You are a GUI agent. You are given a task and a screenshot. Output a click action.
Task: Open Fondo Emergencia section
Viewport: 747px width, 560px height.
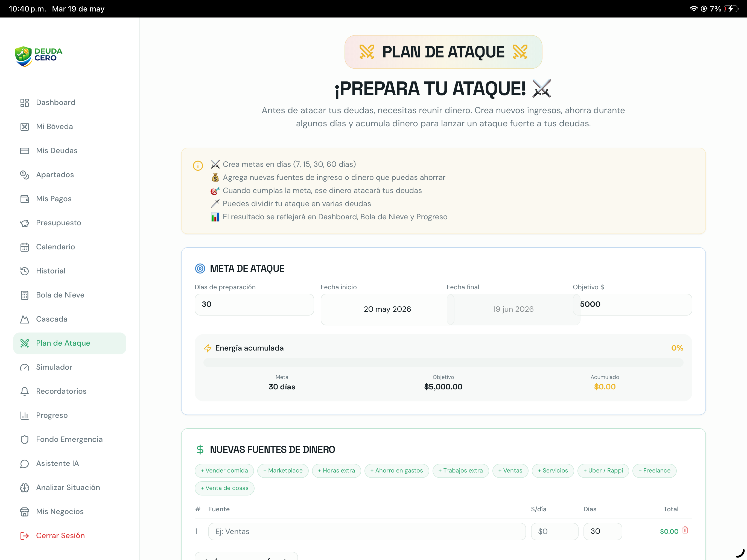[69, 439]
